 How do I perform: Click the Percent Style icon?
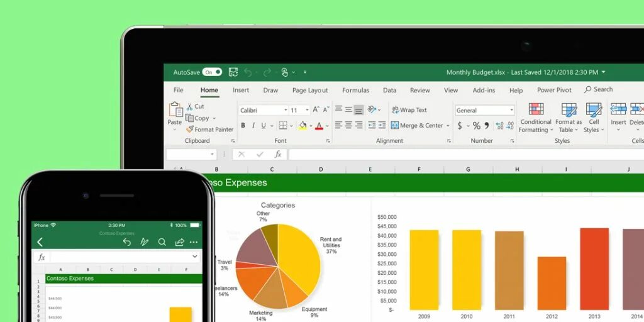477,126
